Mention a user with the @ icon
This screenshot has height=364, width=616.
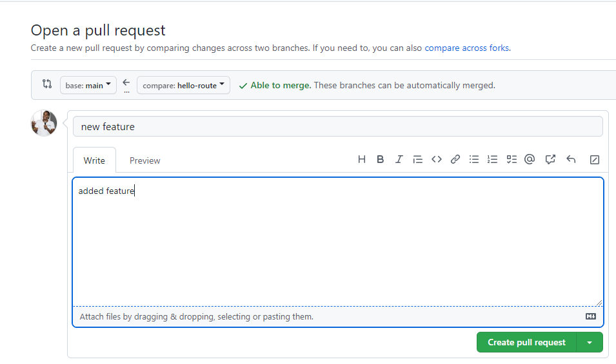click(x=530, y=160)
